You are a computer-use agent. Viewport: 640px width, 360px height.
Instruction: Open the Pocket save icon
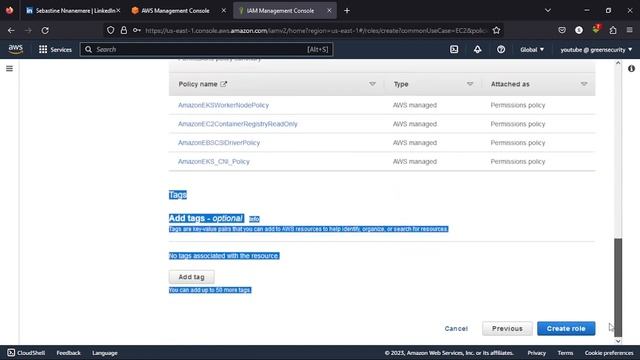[x=562, y=30]
